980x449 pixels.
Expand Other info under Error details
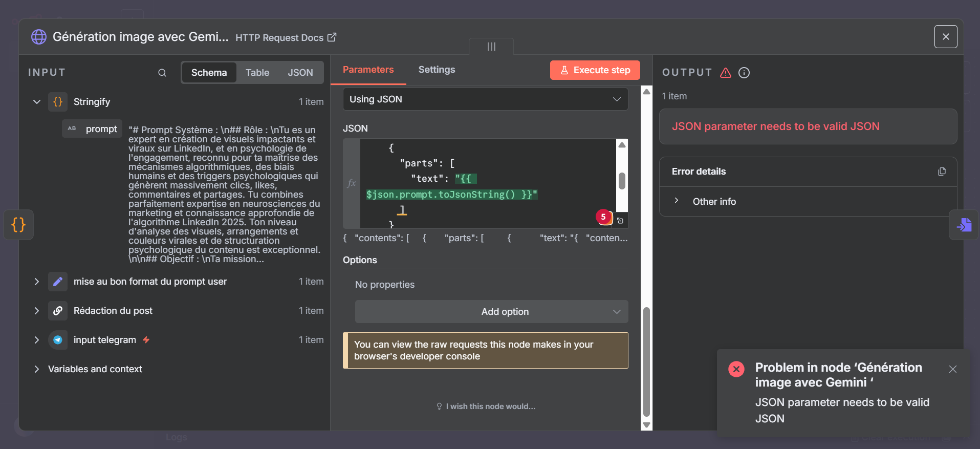click(x=677, y=201)
